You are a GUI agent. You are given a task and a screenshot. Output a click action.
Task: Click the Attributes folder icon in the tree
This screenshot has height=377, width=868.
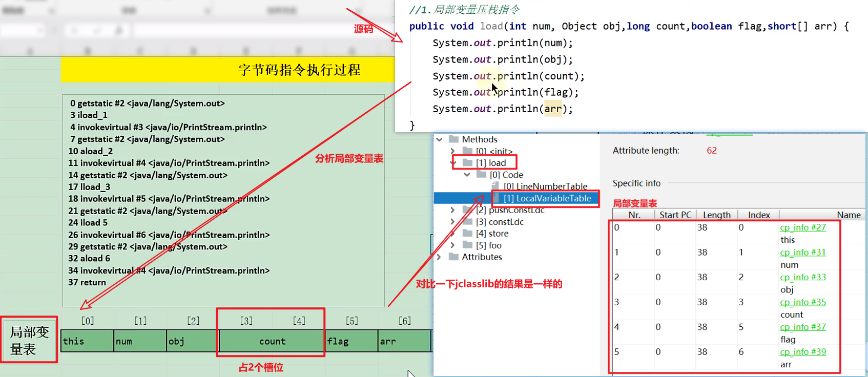click(453, 257)
